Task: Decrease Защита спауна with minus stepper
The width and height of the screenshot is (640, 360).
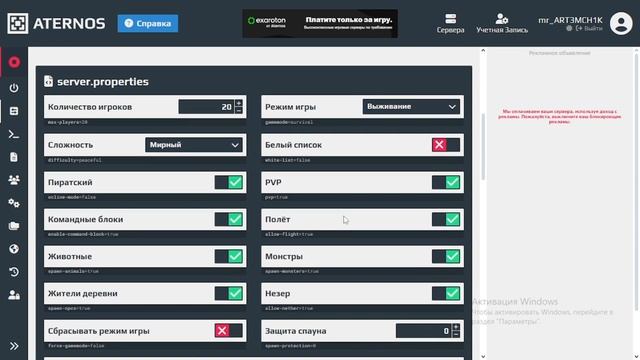Action: (456, 334)
